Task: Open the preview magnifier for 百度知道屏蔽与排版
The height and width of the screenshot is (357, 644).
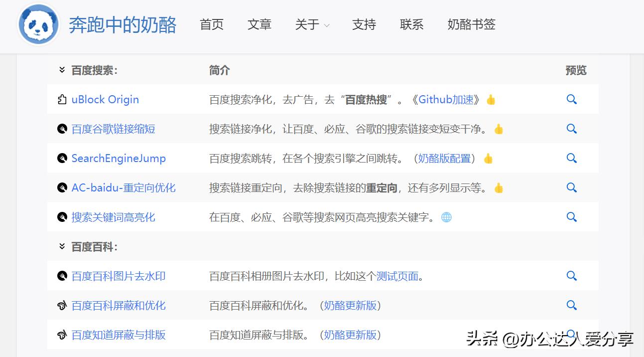Action: pyautogui.click(x=571, y=335)
